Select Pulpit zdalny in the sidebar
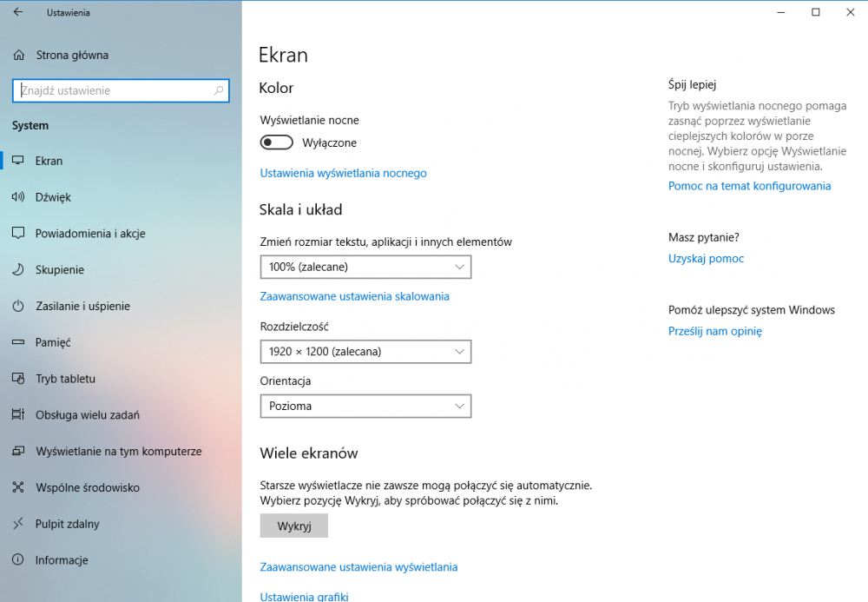The height and width of the screenshot is (602, 868). click(121, 523)
